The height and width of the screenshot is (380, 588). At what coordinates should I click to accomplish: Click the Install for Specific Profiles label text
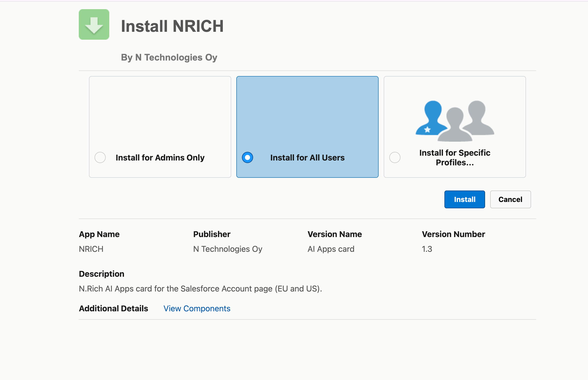coord(455,157)
